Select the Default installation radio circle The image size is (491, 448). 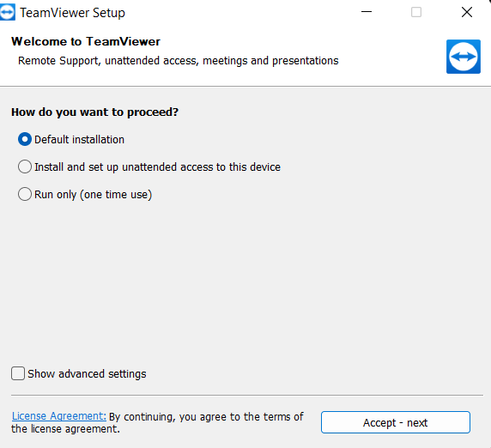pyautogui.click(x=25, y=139)
